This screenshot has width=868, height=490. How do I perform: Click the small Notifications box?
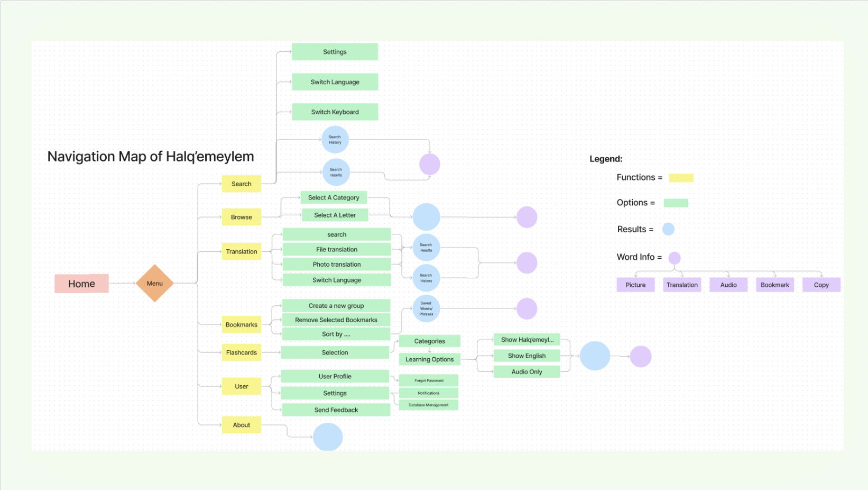429,393
